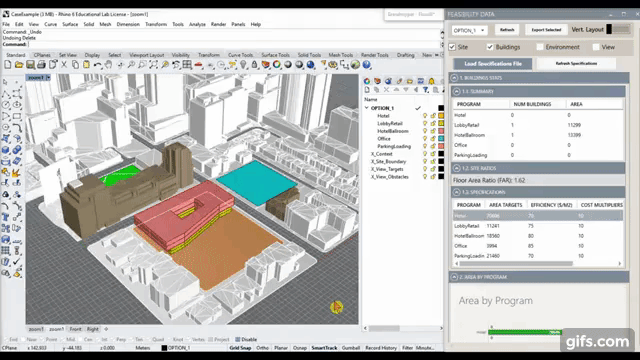Viewport: 640px width, 360px height.
Task: Select the Hotel row in Specifications table
Action: (538, 216)
